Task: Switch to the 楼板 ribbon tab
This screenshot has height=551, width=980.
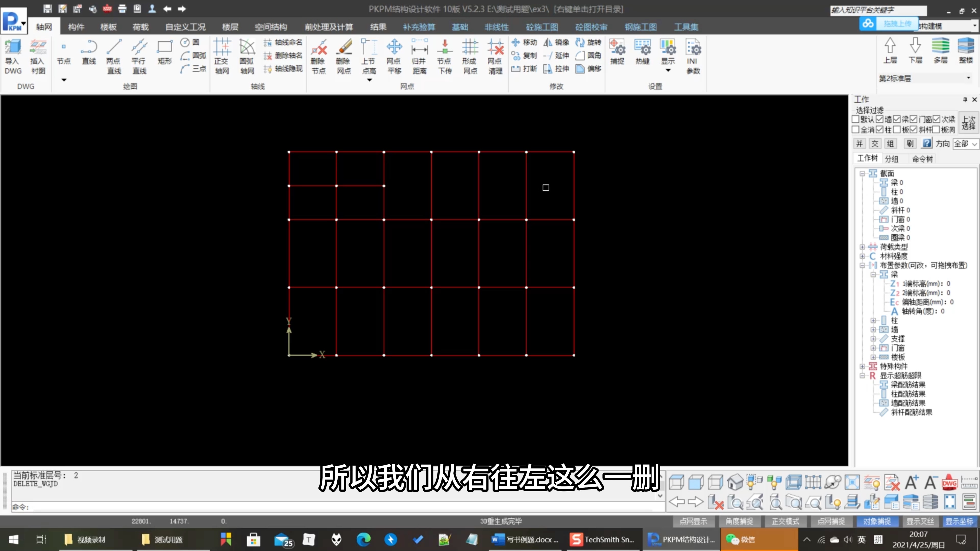Action: click(x=108, y=27)
